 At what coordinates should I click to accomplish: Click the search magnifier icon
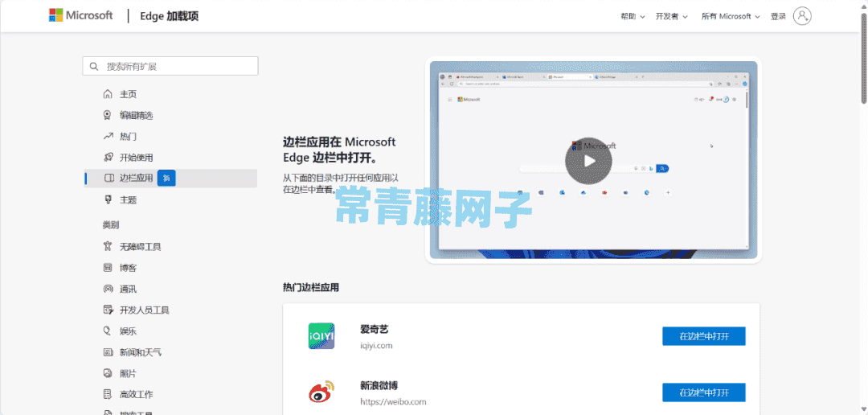(x=94, y=67)
